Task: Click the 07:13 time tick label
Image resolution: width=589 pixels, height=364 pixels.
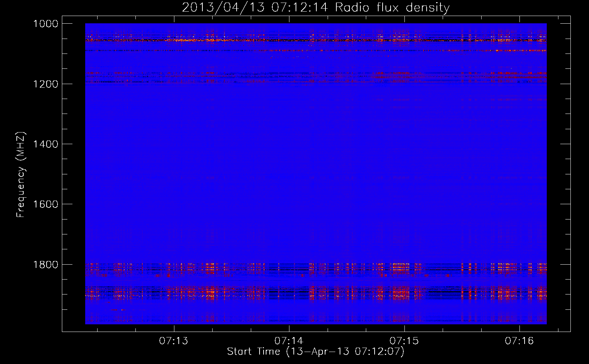Action: pyautogui.click(x=174, y=341)
